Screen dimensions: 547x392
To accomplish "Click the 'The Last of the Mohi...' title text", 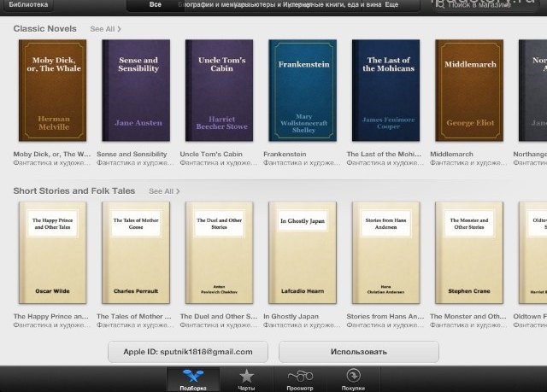I will click(x=384, y=154).
